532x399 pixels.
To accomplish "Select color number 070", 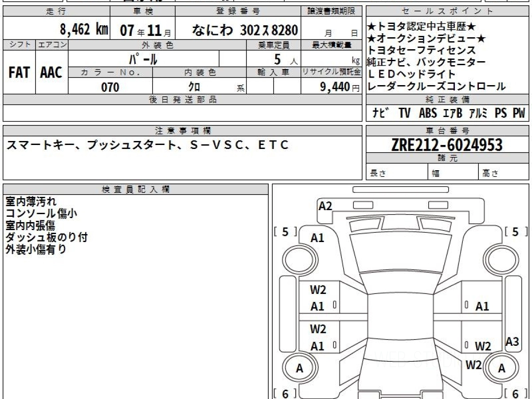I will click(110, 87).
